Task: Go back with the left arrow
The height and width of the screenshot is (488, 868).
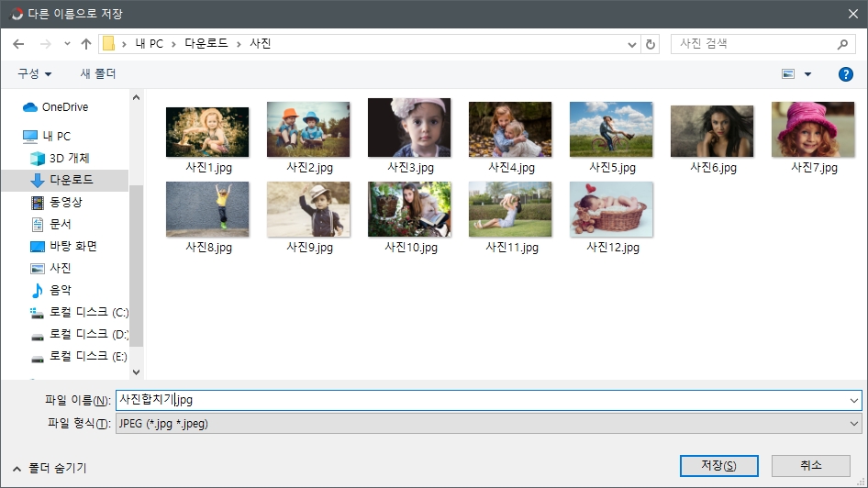Action: [18, 44]
